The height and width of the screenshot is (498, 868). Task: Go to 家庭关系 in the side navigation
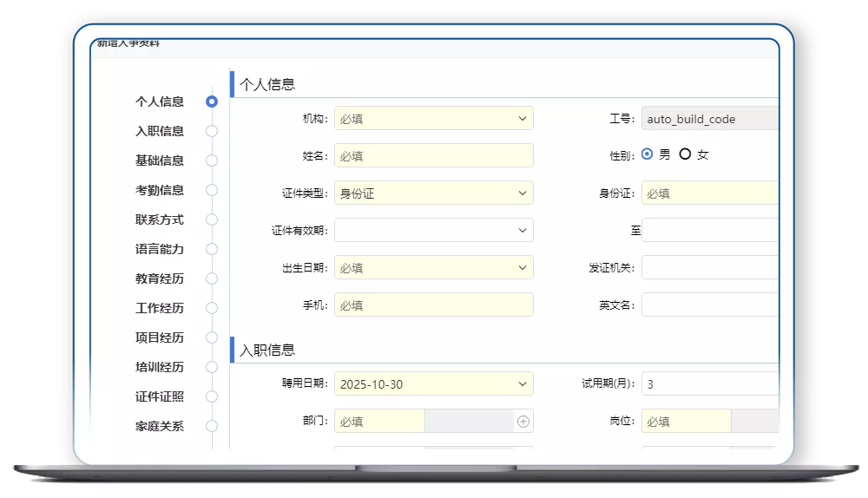160,426
